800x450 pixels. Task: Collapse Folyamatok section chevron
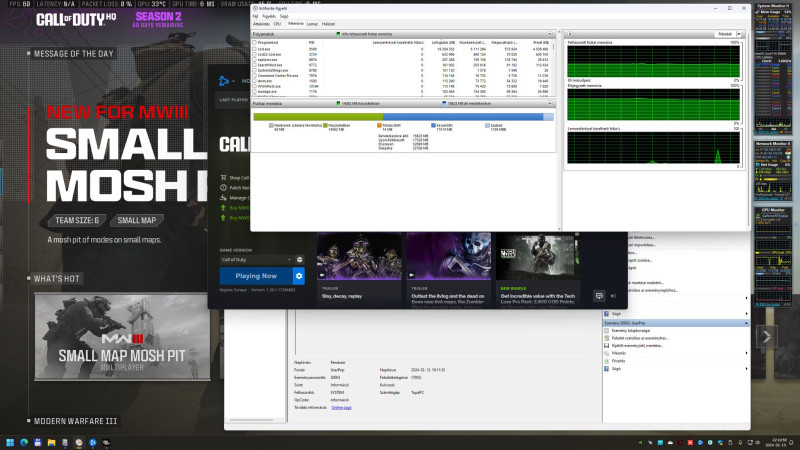(x=549, y=34)
